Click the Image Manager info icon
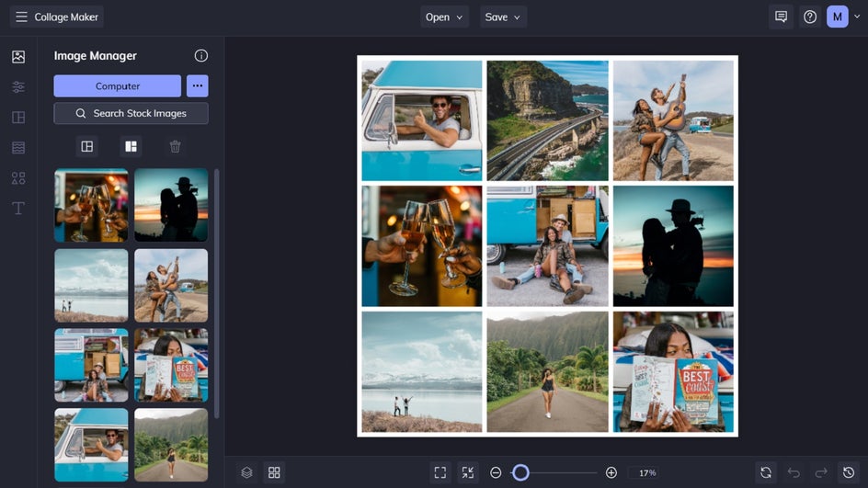 coord(201,56)
